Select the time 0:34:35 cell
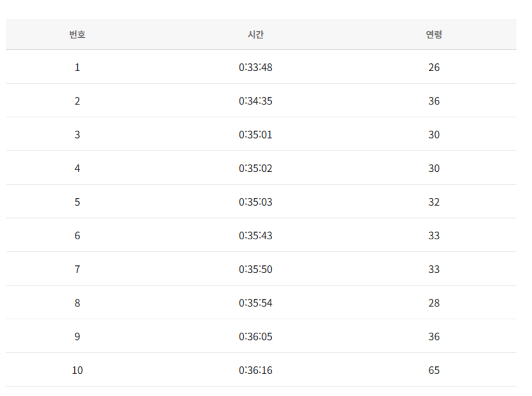The height and width of the screenshot is (396, 532). pyautogui.click(x=256, y=101)
